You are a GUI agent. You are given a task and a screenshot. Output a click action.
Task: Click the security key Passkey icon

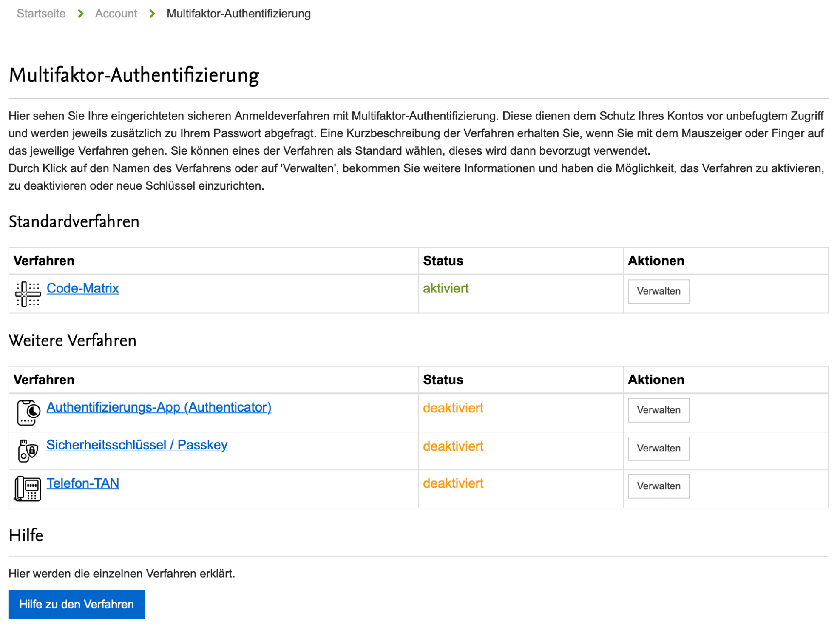point(28,451)
